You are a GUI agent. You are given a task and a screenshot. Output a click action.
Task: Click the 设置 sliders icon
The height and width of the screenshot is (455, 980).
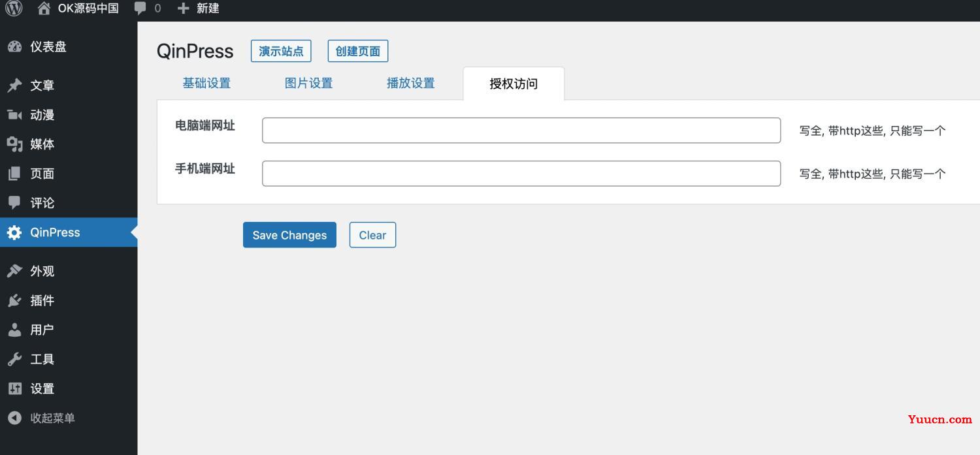pos(14,388)
